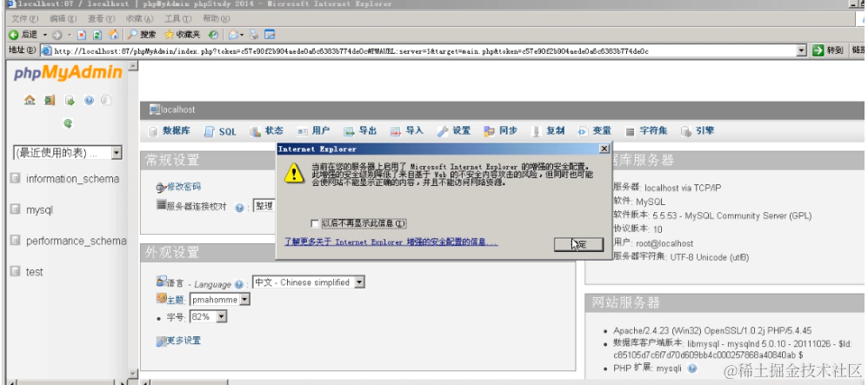The image size is (868, 385).
Task: Switch to the 导入 tab
Action: [x=407, y=131]
